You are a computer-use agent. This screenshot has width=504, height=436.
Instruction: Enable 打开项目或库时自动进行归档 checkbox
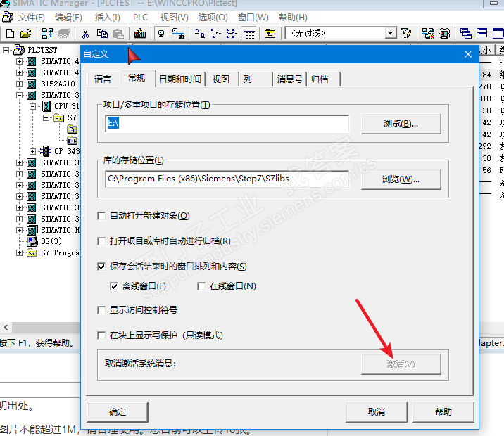click(x=101, y=241)
